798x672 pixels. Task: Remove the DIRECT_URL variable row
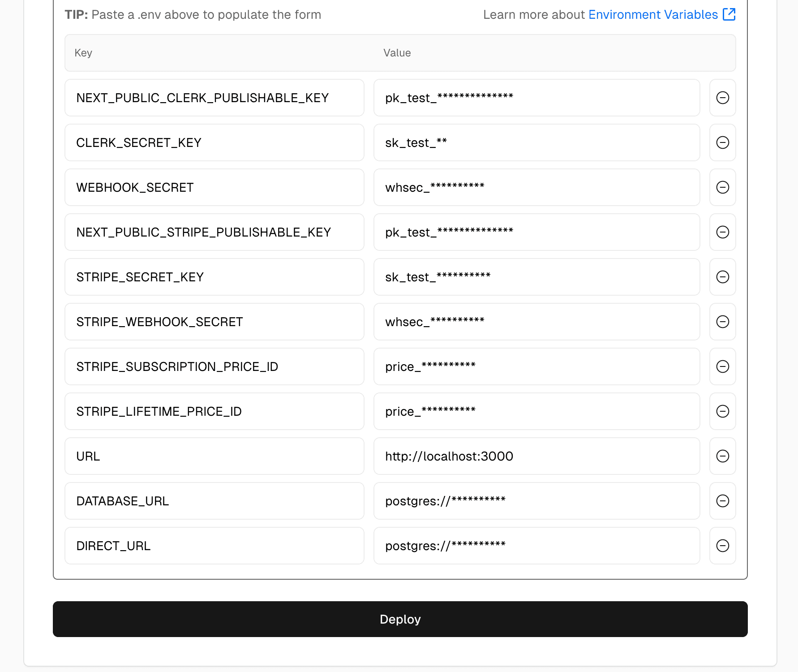tap(722, 546)
